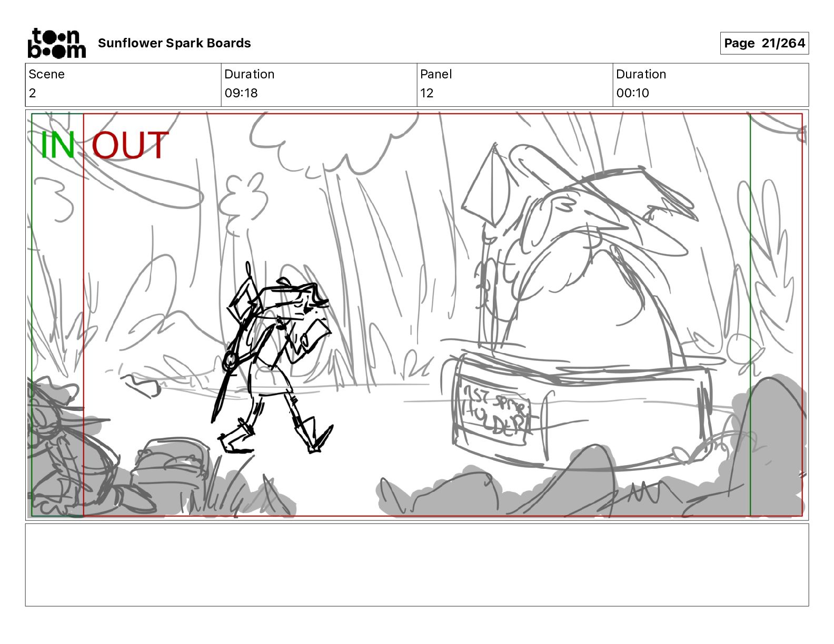The width and height of the screenshot is (834, 644).
Task: Click the 'Panel' header label
Action: click(x=436, y=74)
